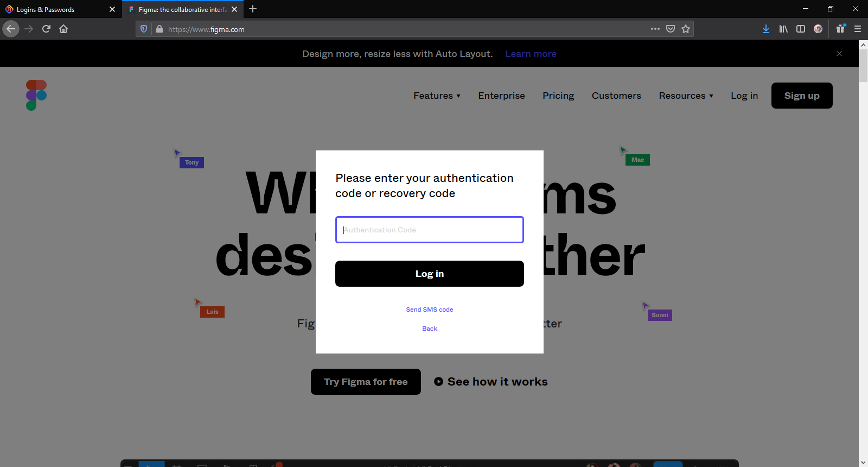Open tracking protection shield info

[x=144, y=29]
